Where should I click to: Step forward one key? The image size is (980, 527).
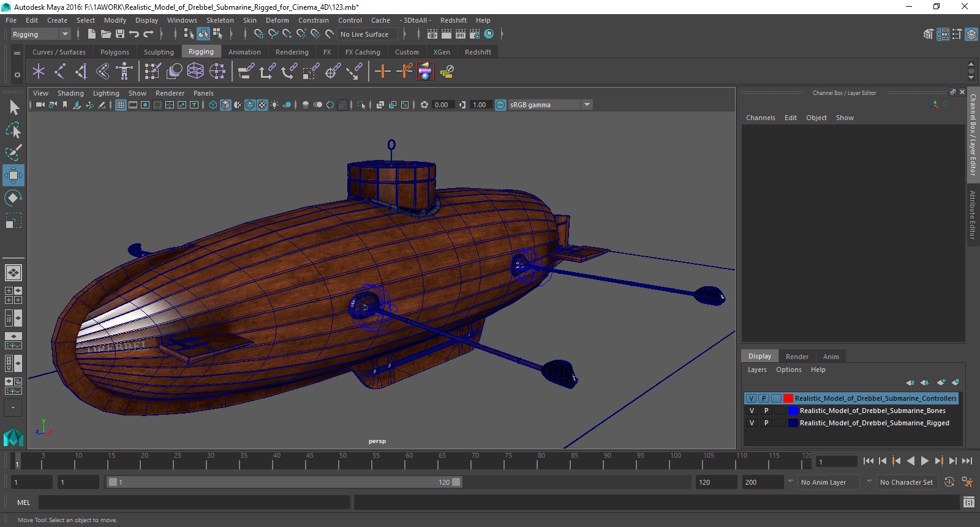click(939, 461)
